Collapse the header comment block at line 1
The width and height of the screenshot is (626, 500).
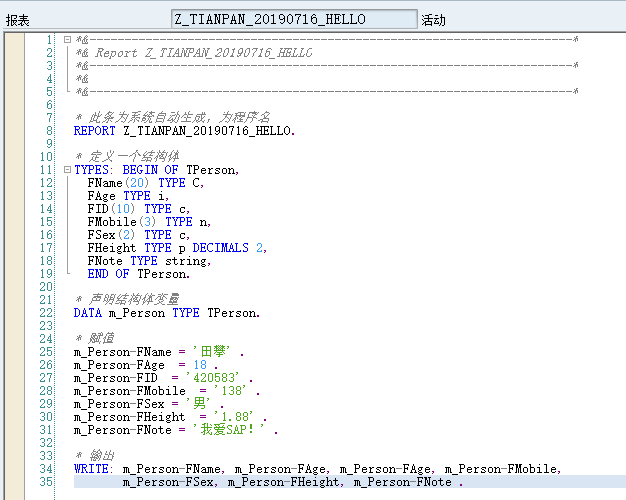point(67,39)
